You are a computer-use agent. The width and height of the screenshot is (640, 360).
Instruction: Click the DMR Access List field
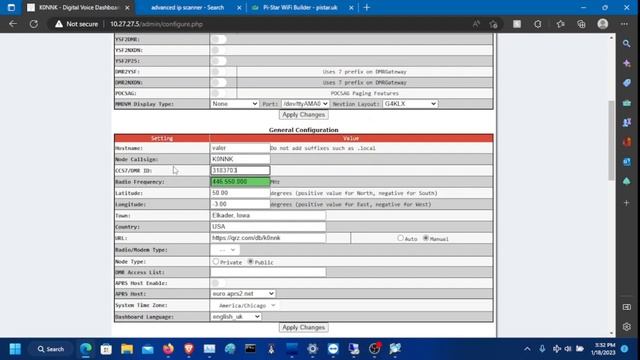268,272
